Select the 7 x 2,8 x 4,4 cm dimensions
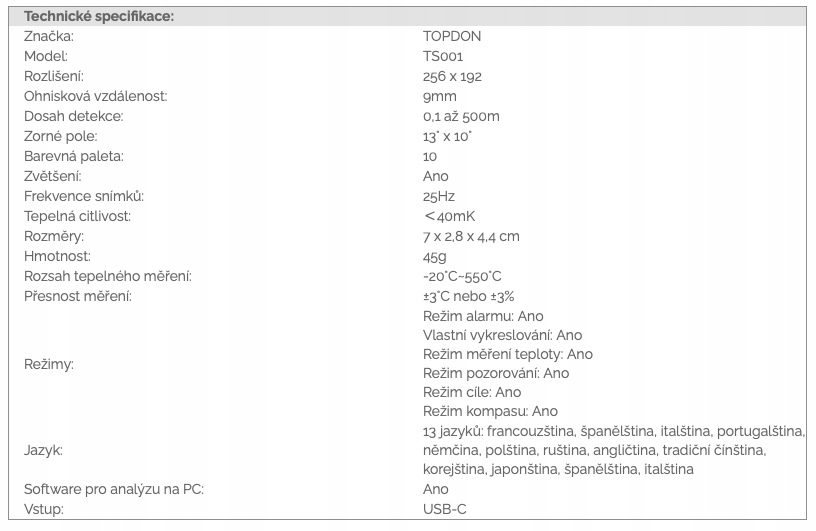This screenshot has height=531, width=816. point(471,236)
